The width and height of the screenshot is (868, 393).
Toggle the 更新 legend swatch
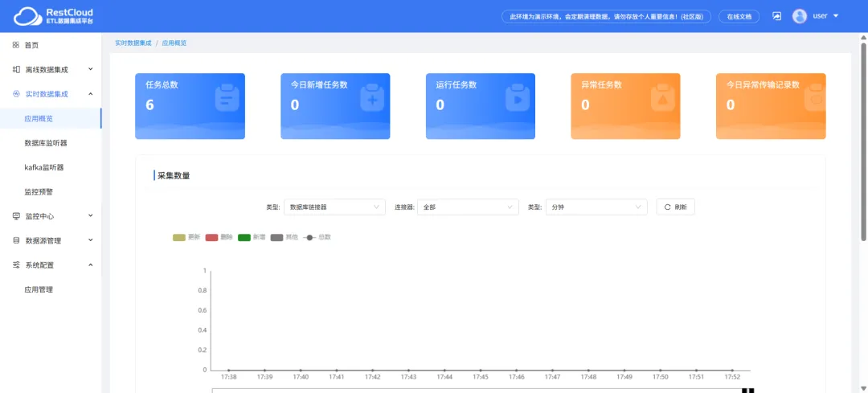click(178, 237)
